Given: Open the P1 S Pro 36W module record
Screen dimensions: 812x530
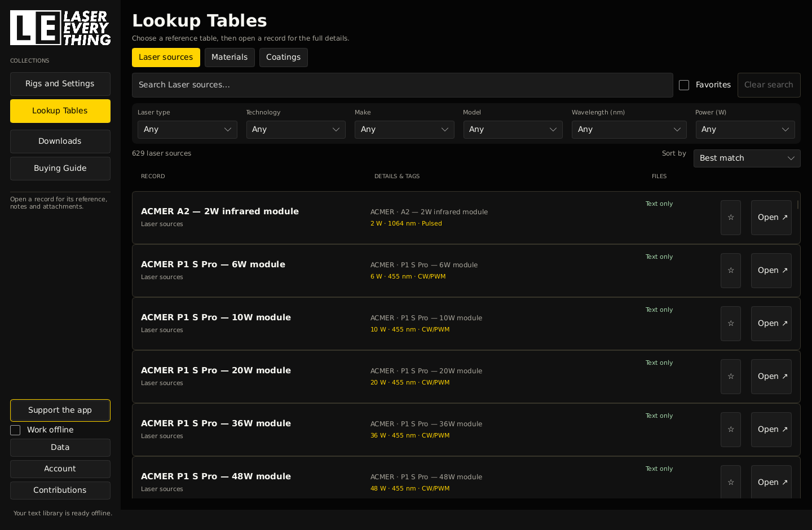Looking at the screenshot, I should [x=771, y=430].
